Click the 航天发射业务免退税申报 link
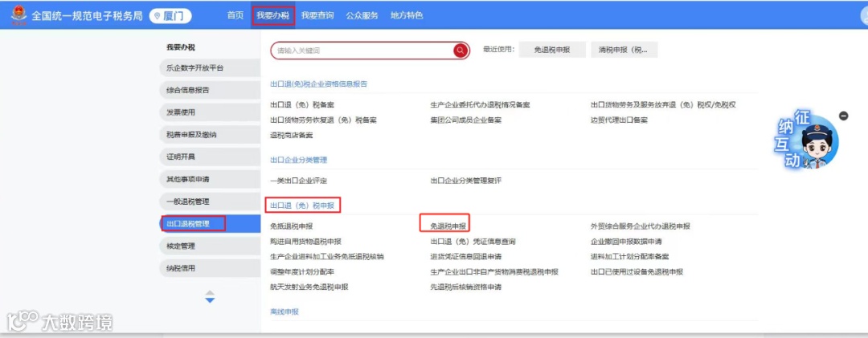The height and width of the screenshot is (338, 868). tap(309, 287)
